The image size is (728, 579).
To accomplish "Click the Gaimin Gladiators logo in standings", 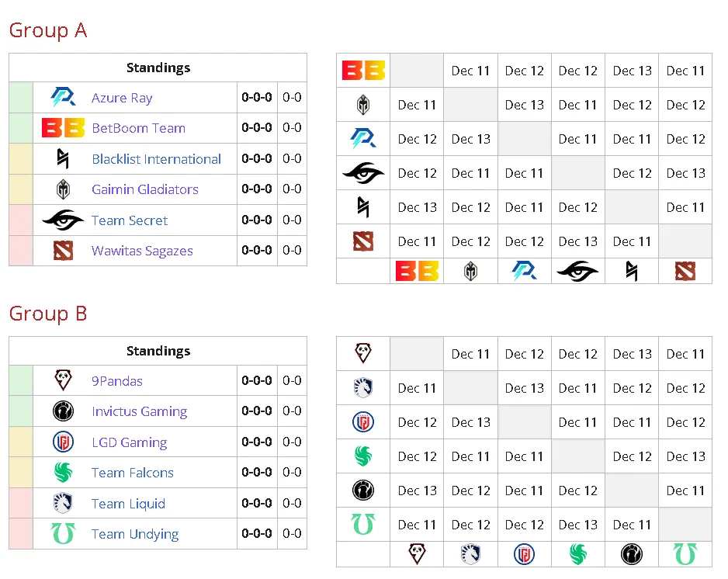I will pos(63,189).
